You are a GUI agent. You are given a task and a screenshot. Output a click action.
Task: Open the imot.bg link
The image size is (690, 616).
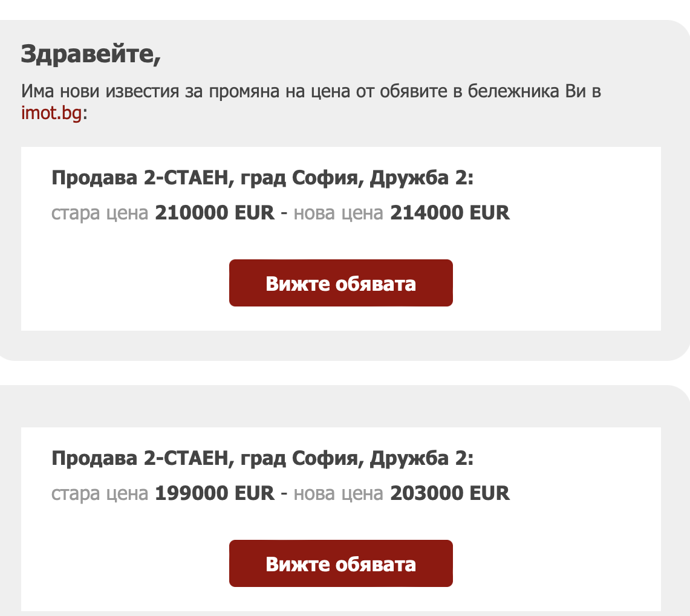[x=51, y=113]
